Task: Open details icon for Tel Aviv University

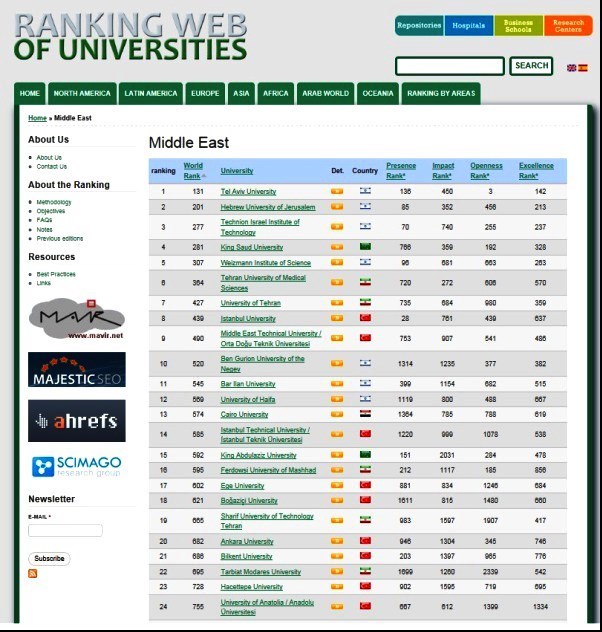Action: pos(337,191)
